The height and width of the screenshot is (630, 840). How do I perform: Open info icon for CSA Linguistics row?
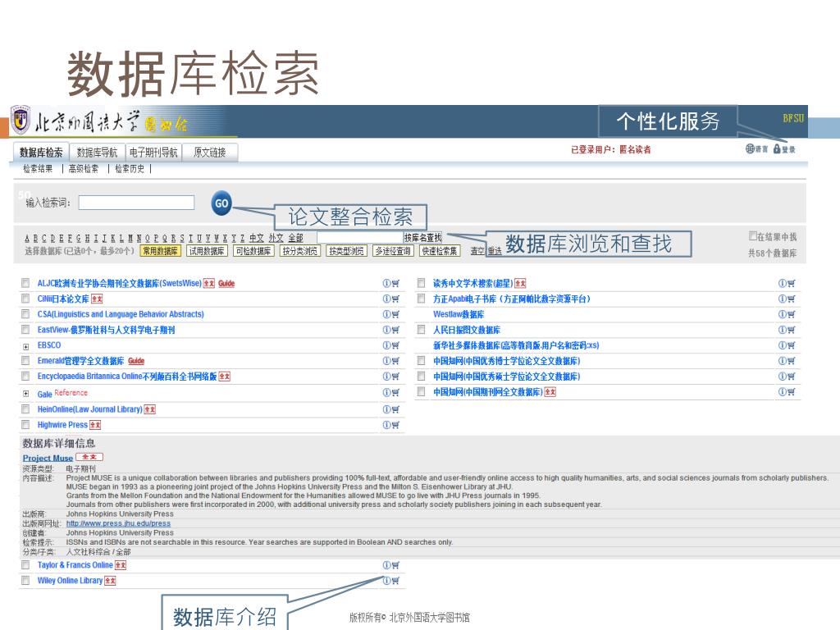tap(386, 314)
